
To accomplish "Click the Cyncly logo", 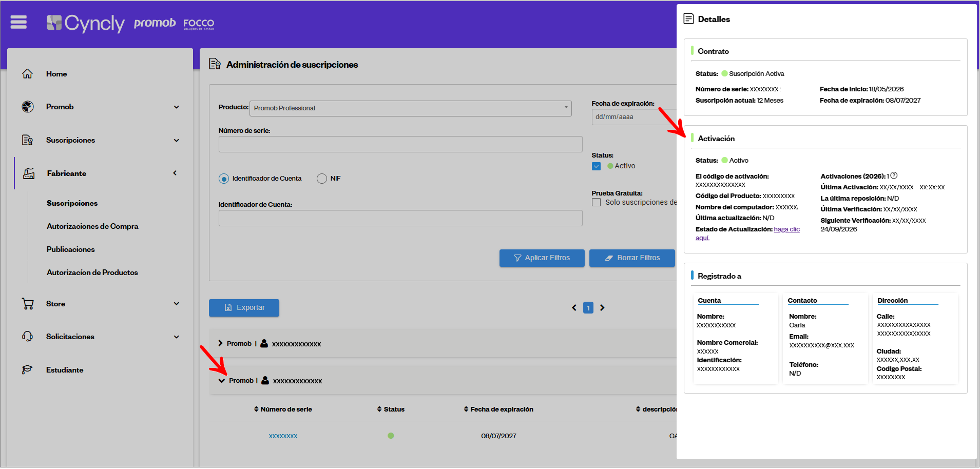I will [86, 23].
